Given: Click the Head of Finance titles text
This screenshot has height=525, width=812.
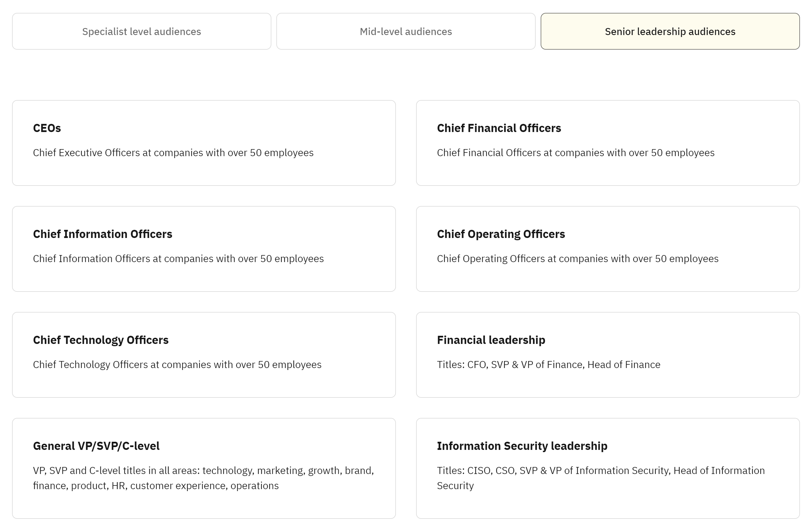Looking at the screenshot, I should click(x=549, y=365).
